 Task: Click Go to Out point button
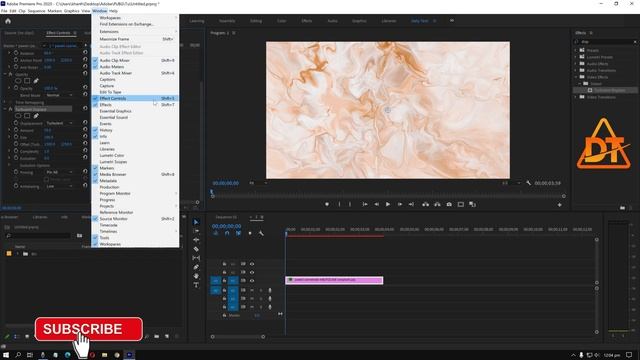click(x=411, y=204)
